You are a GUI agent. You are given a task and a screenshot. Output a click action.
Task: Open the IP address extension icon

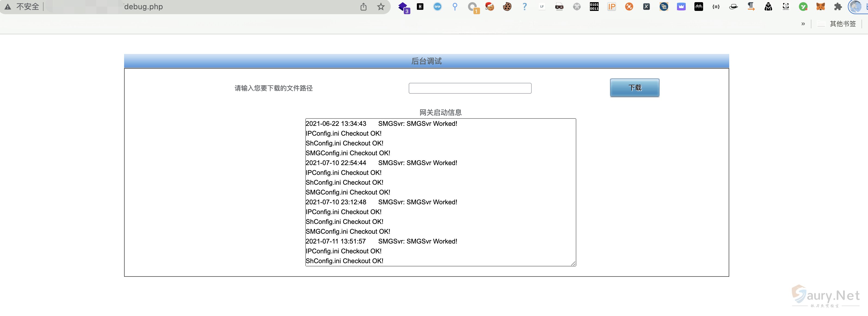[x=612, y=7]
